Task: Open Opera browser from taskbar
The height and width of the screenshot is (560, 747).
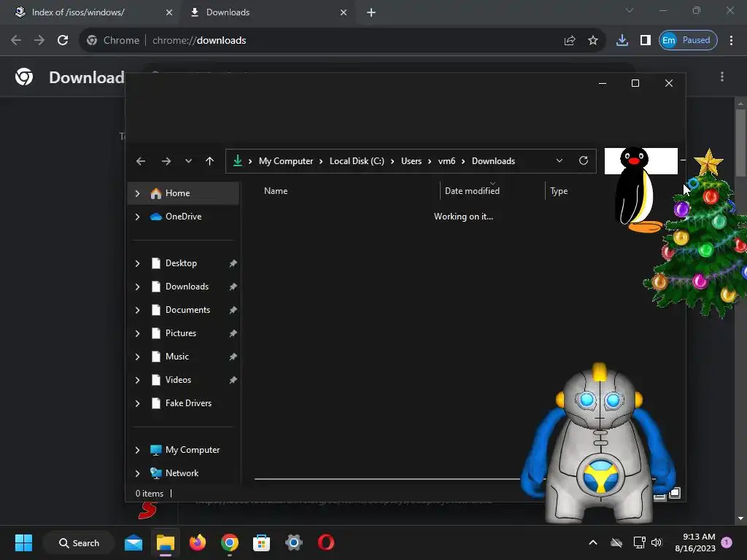Action: click(326, 542)
